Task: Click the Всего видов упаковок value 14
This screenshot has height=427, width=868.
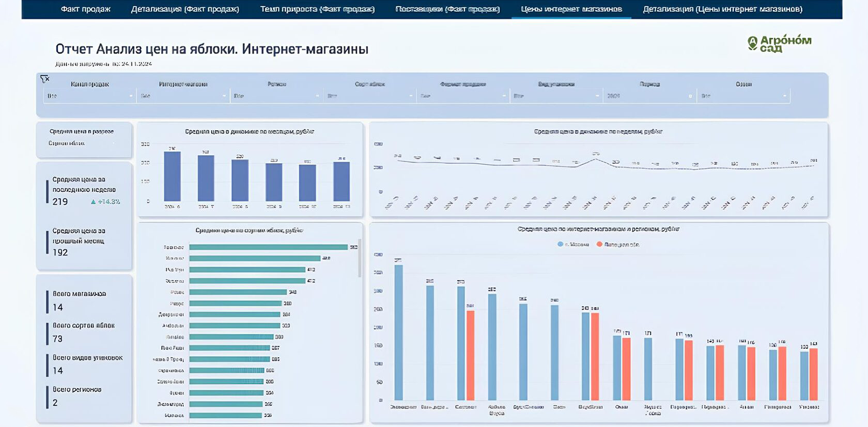Action: (x=58, y=371)
